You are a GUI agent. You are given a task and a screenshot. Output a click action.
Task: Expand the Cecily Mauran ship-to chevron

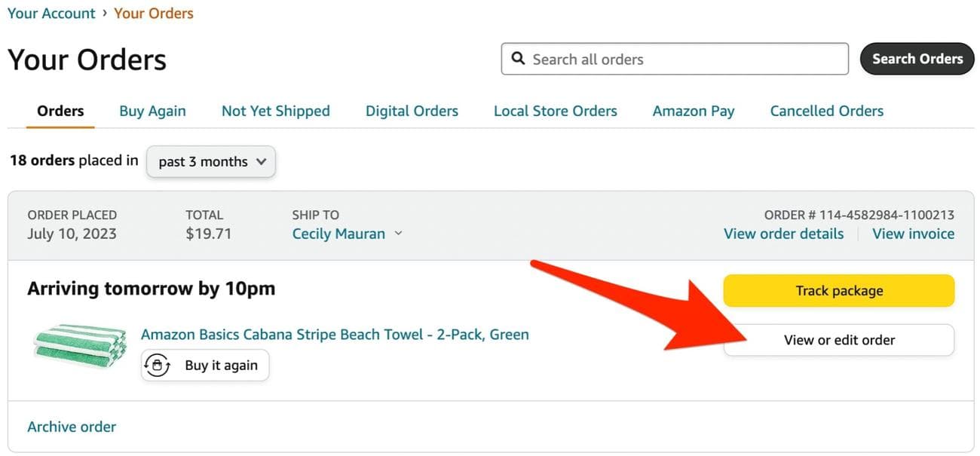coord(398,234)
